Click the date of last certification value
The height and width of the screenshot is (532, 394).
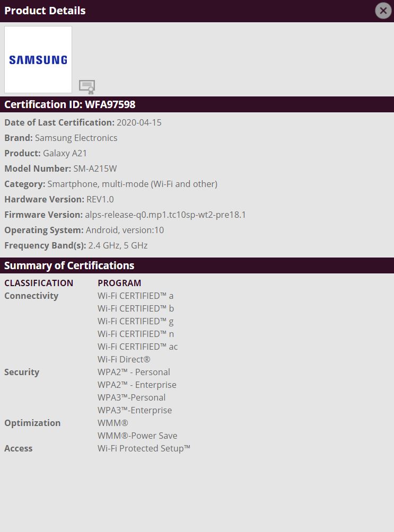click(x=139, y=122)
